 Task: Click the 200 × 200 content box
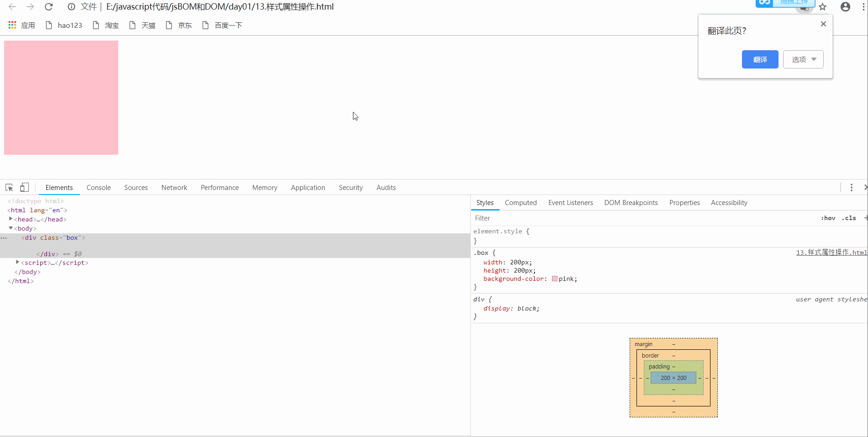pos(673,378)
